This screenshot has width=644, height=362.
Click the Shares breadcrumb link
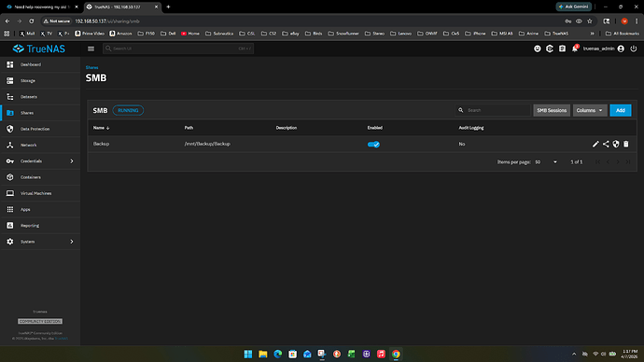pos(91,67)
